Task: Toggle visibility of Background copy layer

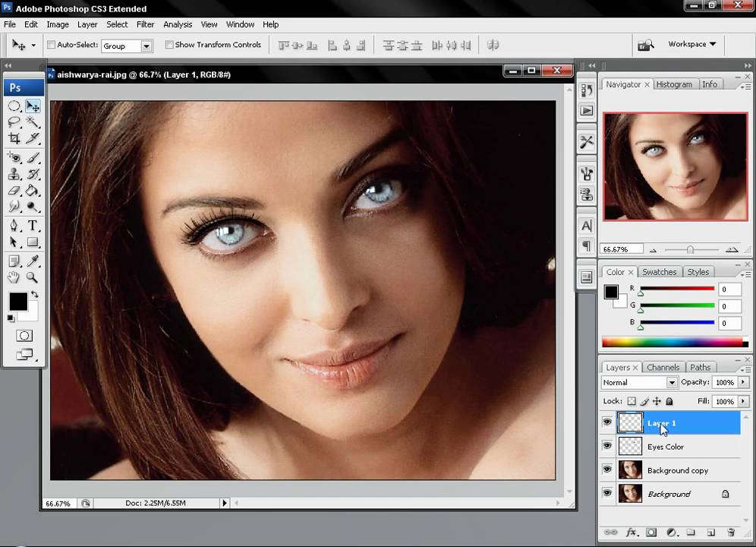Action: pyautogui.click(x=607, y=470)
